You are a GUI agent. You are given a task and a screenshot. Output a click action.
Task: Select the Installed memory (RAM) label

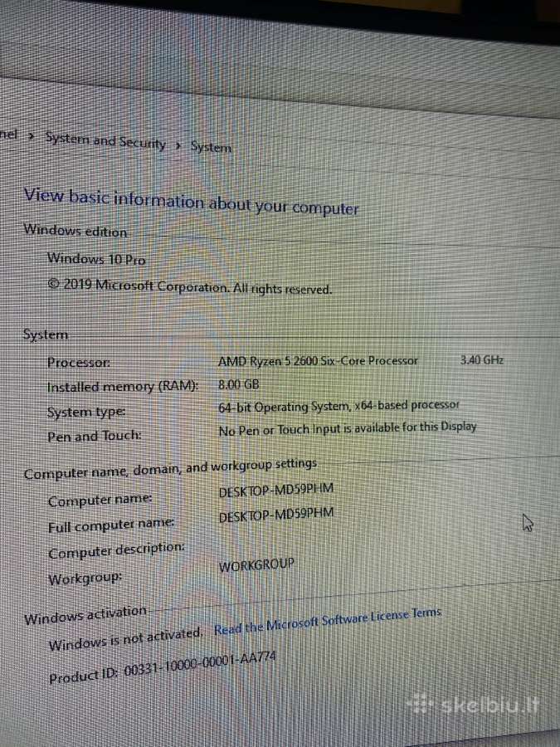(x=123, y=386)
